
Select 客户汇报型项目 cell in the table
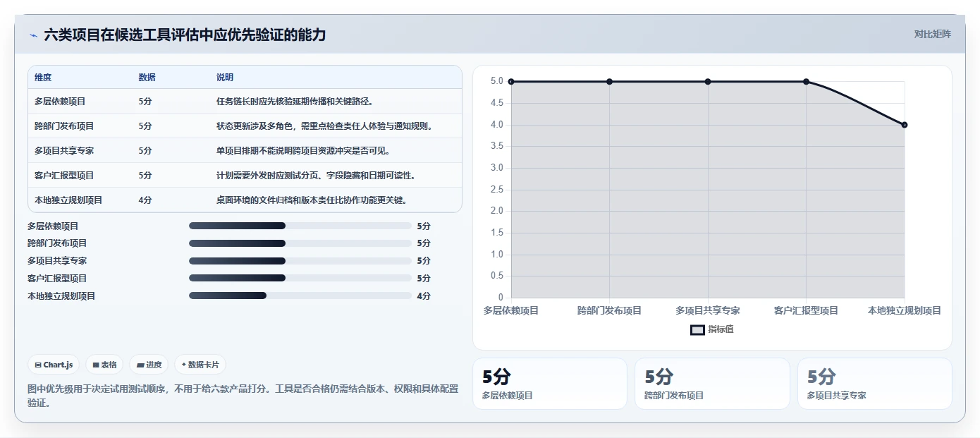[x=64, y=176]
